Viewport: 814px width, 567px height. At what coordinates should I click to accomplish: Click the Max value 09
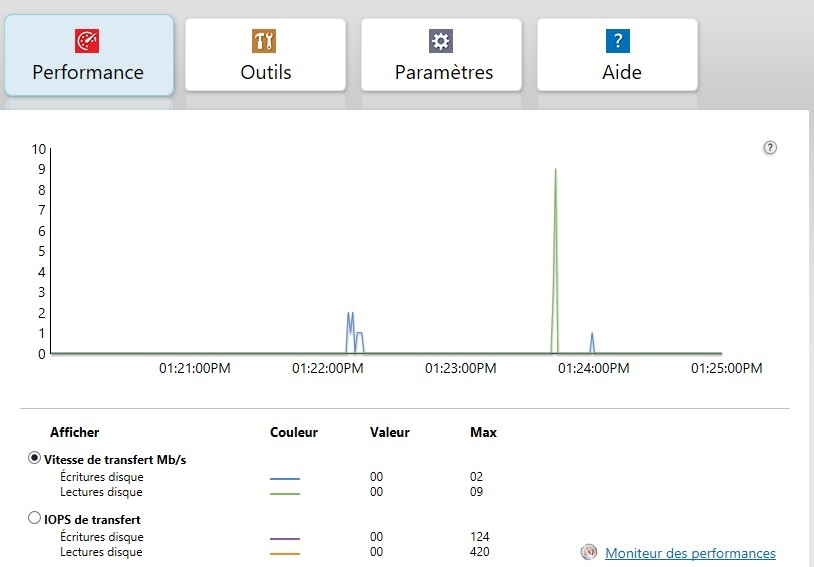pos(476,492)
